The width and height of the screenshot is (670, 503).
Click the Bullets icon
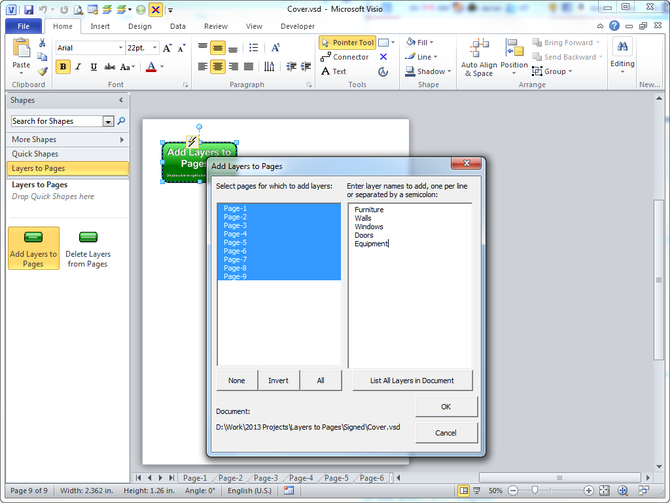point(253,47)
